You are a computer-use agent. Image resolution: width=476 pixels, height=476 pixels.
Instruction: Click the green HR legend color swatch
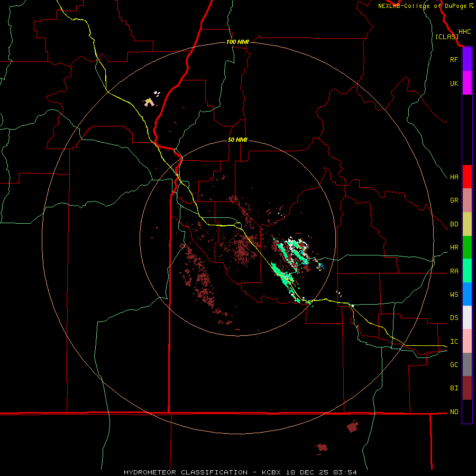point(467,248)
